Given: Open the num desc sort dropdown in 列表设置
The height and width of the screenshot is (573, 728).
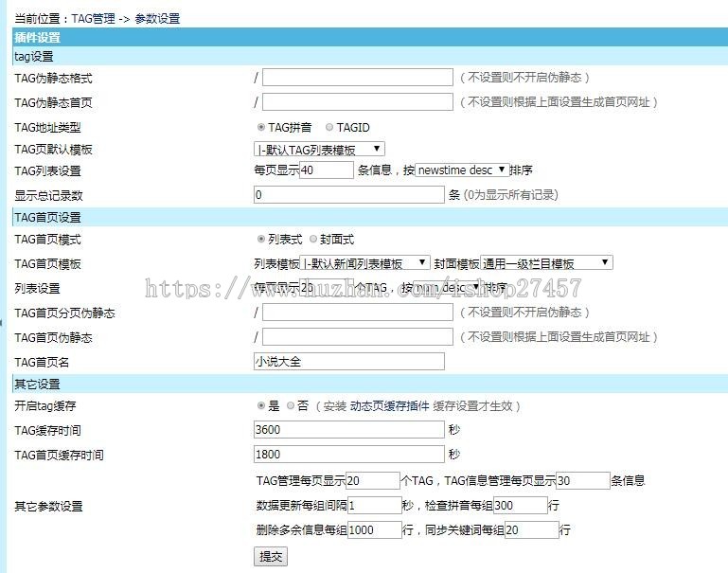Looking at the screenshot, I should [x=448, y=288].
